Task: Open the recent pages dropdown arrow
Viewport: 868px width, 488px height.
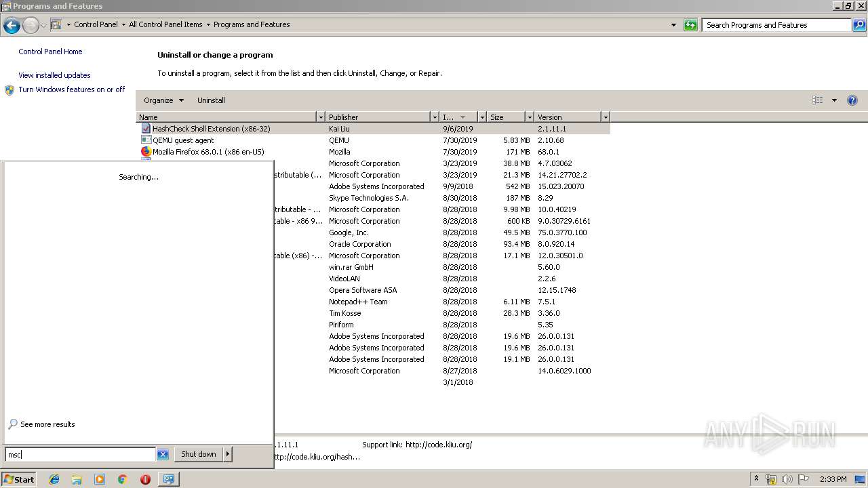Action: (43, 26)
